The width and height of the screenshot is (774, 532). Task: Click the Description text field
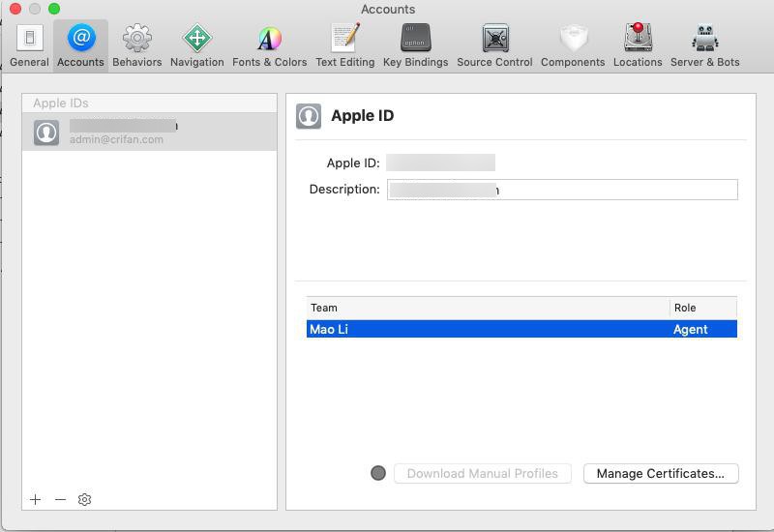(562, 190)
